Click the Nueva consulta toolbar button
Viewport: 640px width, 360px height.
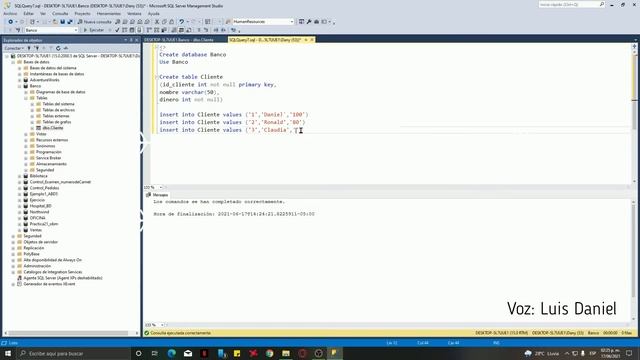point(94,22)
